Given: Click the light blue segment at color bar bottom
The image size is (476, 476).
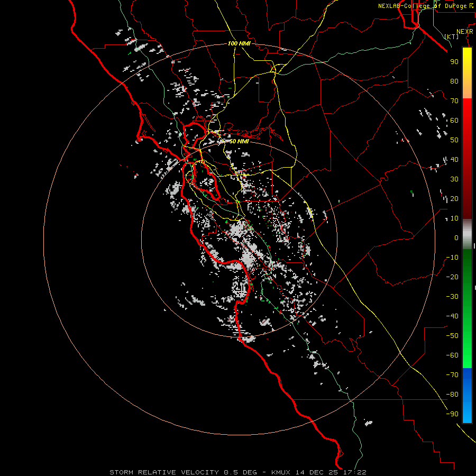Looking at the screenshot, I should pos(467,414).
